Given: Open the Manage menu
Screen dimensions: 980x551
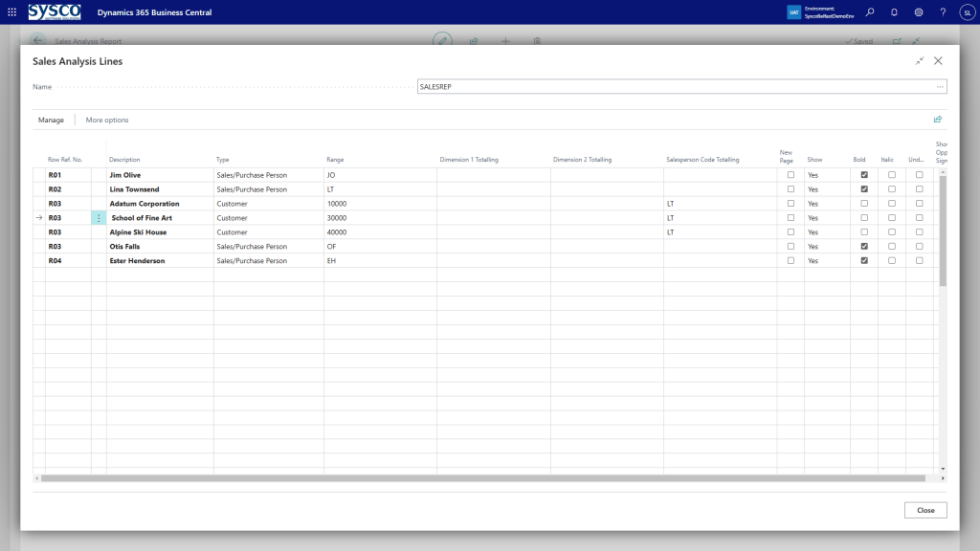Looking at the screenshot, I should (x=51, y=121).
